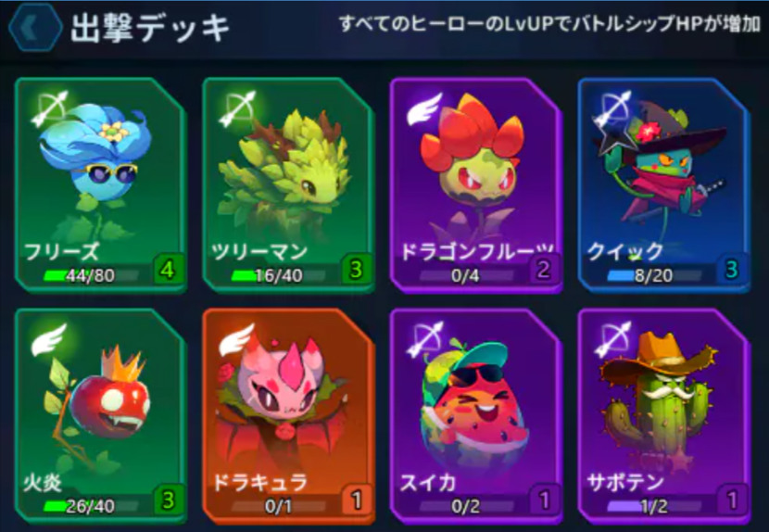This screenshot has width=769, height=532.
Task: Open the ドラキュラ hero card
Action: [288, 416]
